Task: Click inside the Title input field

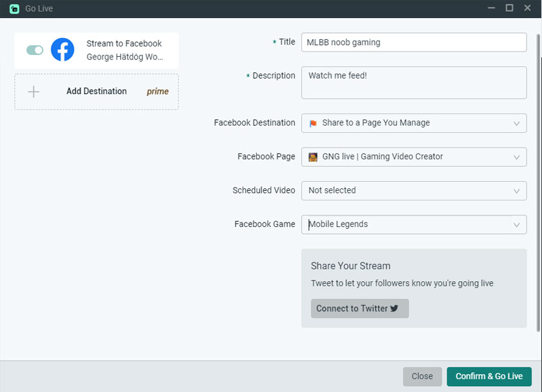Action: 414,43
